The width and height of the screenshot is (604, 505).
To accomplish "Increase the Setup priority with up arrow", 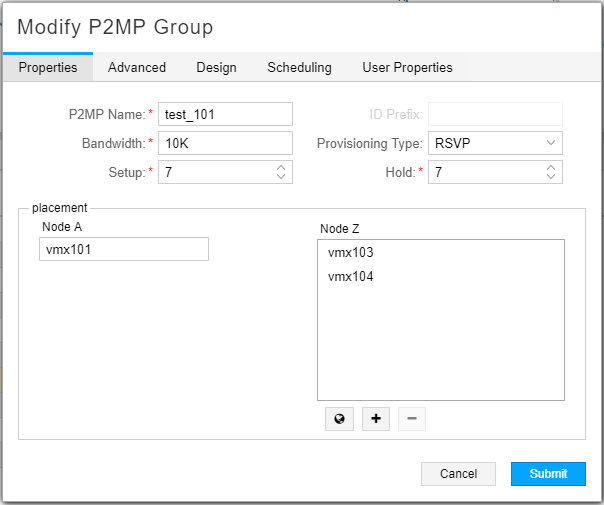I will pos(281,167).
